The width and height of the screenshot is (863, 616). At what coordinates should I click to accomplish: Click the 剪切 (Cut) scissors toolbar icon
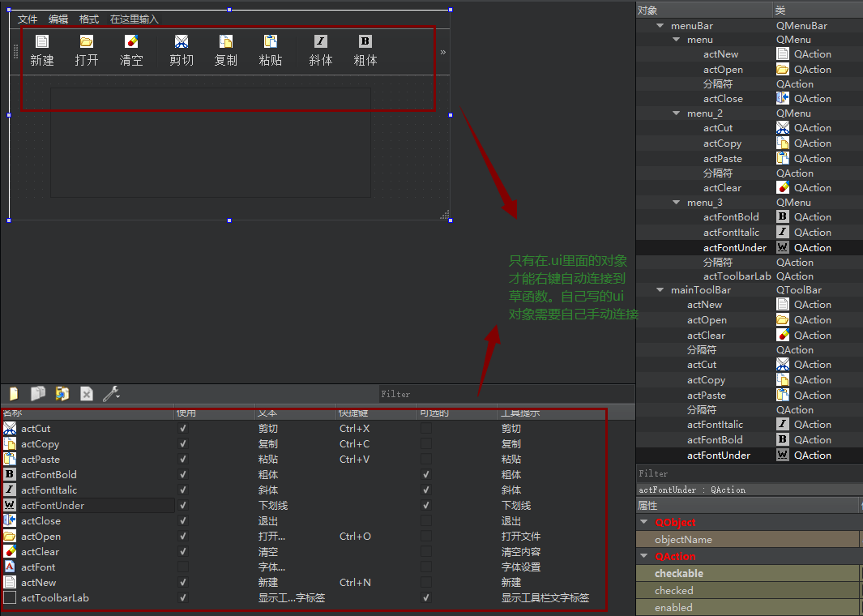pyautogui.click(x=182, y=42)
